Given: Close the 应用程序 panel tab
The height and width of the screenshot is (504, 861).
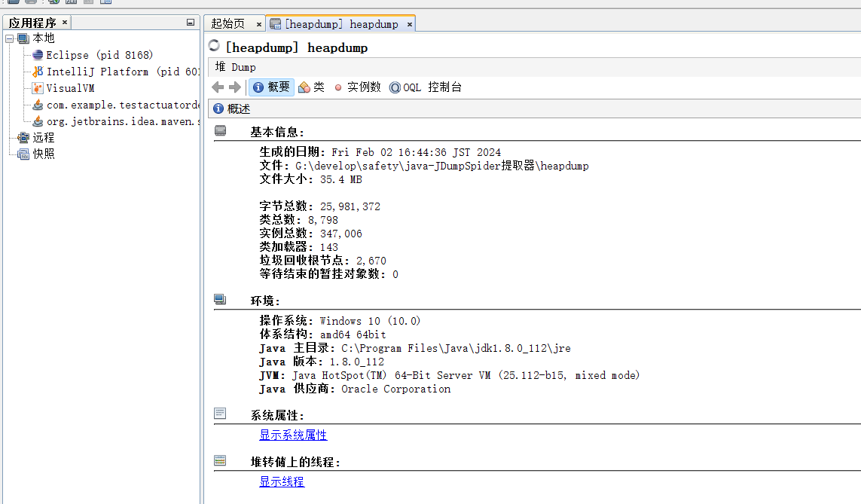Looking at the screenshot, I should pos(65,23).
